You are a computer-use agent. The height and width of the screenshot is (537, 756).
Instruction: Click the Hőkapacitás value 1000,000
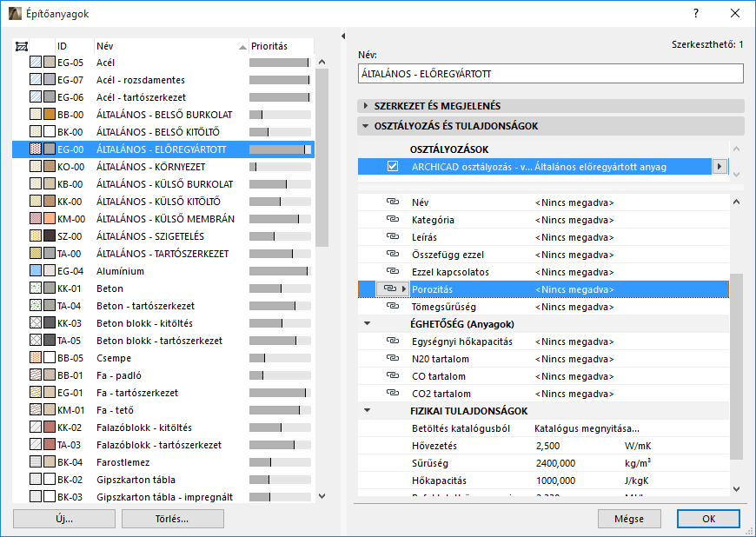(556, 481)
